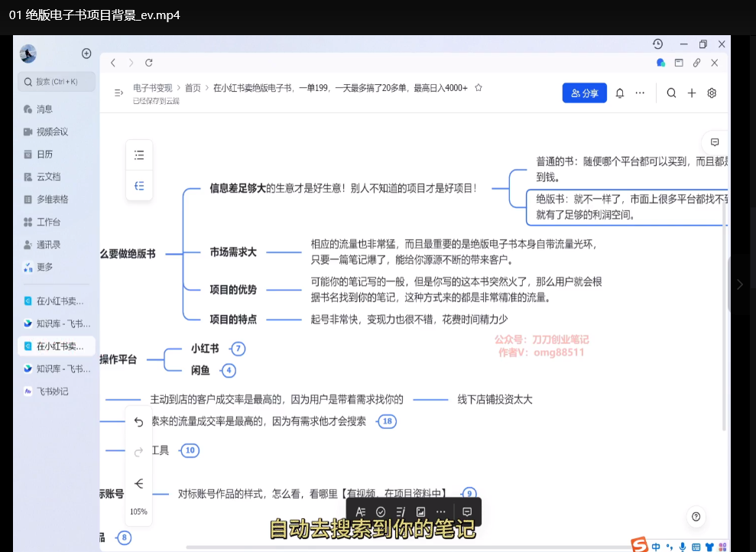Click the blue 分享 button

pos(584,93)
